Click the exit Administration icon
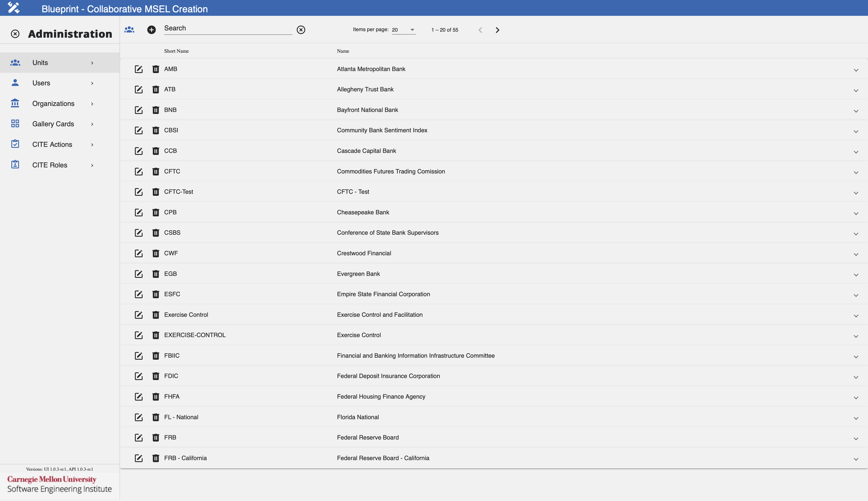The image size is (868, 501). click(15, 34)
